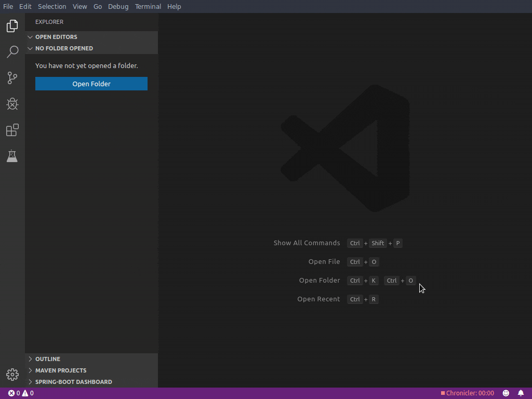Toggle Chronicler recording in status bar
Viewport: 532px width, 399px height.
click(x=467, y=393)
